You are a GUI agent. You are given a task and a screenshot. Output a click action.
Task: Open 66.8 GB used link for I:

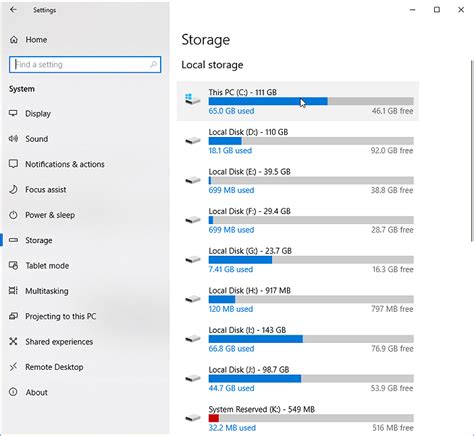coord(231,349)
